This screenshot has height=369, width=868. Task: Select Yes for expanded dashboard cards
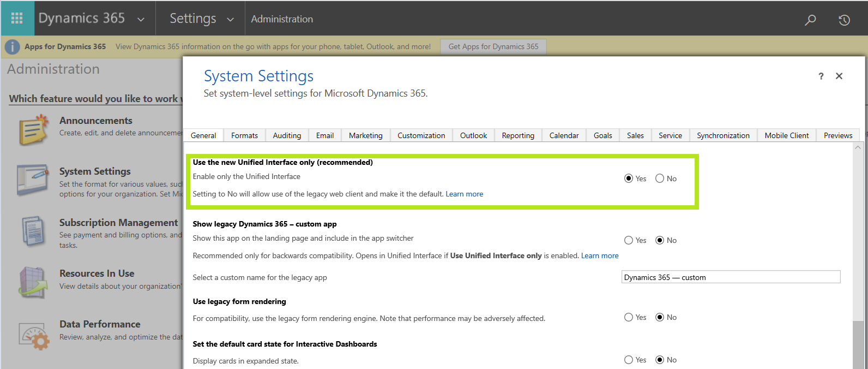(x=629, y=360)
